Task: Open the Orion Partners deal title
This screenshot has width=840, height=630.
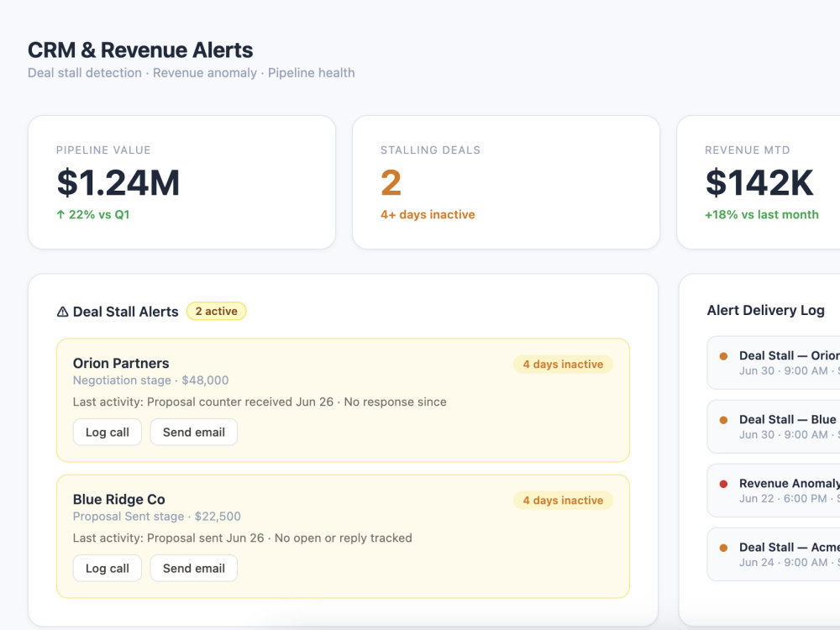Action: tap(121, 363)
